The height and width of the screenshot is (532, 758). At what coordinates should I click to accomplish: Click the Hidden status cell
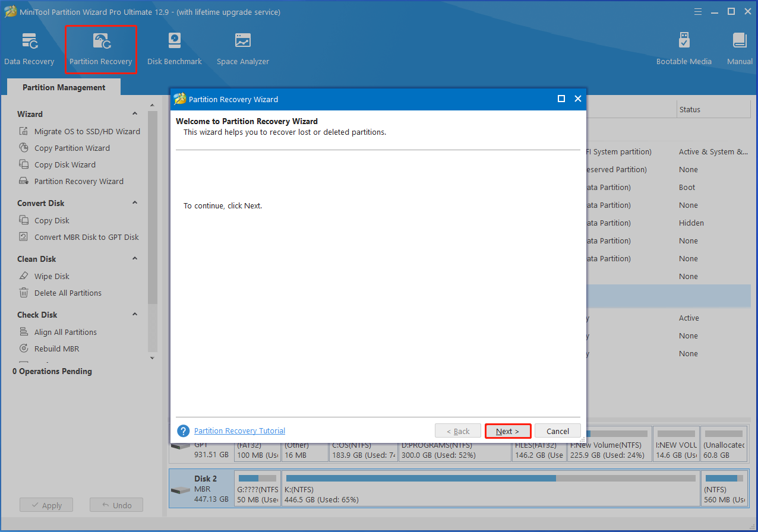pyautogui.click(x=691, y=223)
